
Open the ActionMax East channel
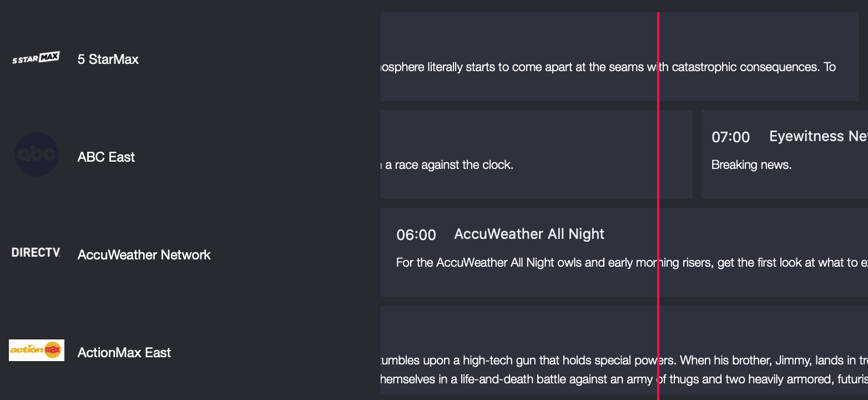click(124, 352)
